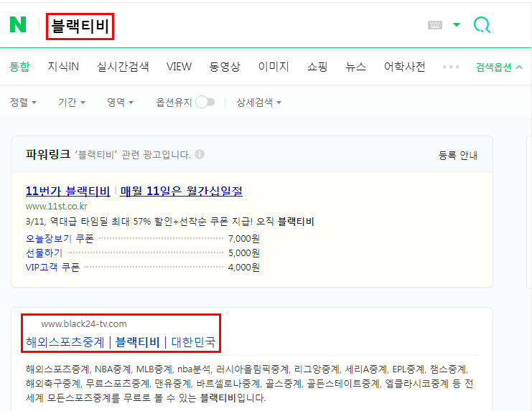Click the 파워링크 section heading
532x411 pixels.
(48, 154)
